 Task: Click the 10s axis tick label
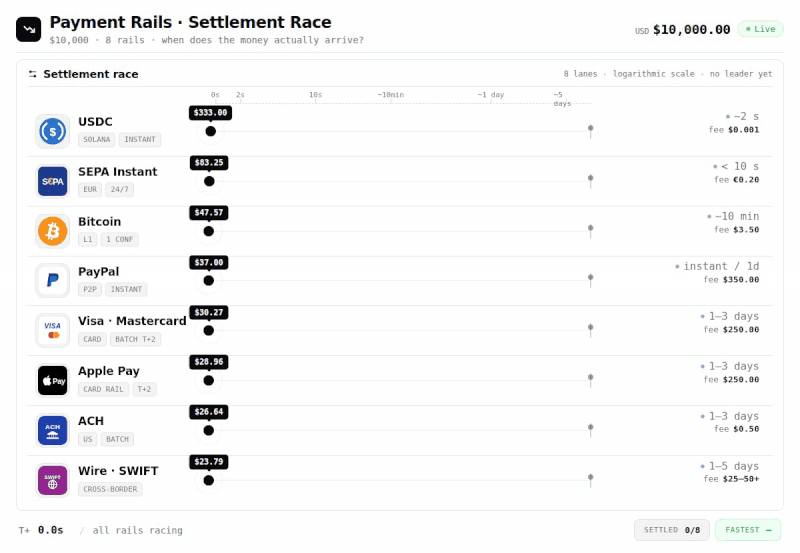[x=315, y=95]
